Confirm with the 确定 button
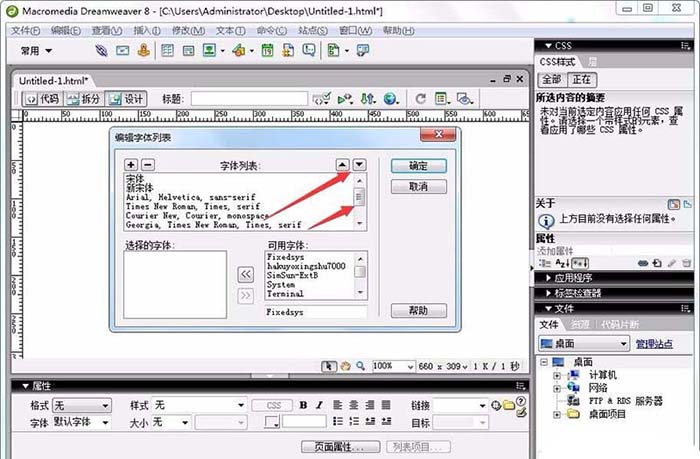 [418, 166]
